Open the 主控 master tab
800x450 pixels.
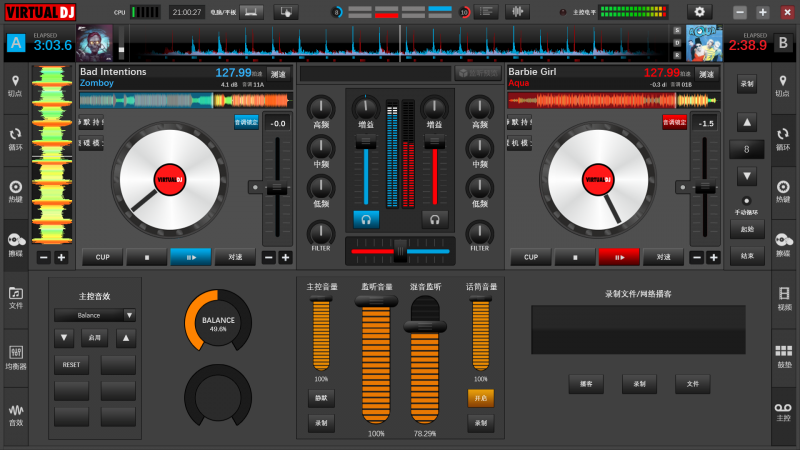[784, 412]
